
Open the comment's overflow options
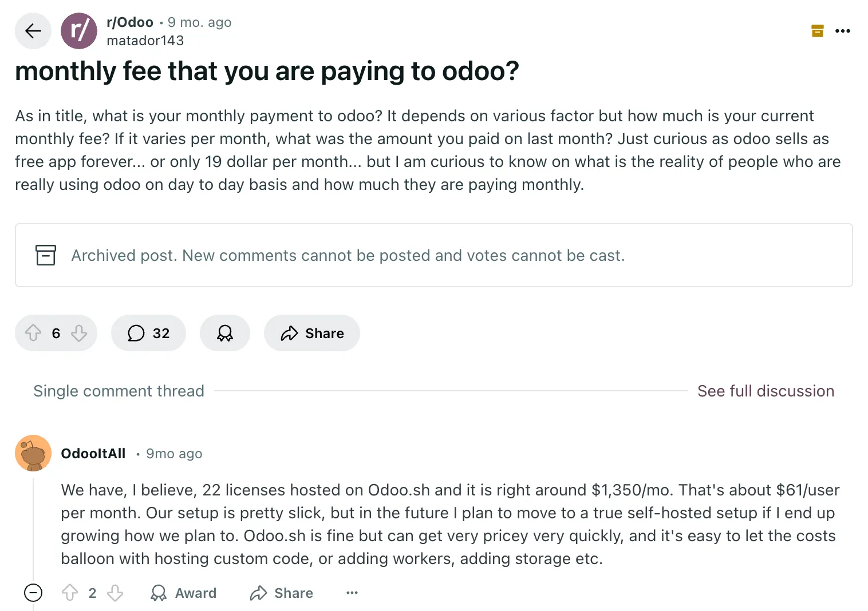point(352,593)
